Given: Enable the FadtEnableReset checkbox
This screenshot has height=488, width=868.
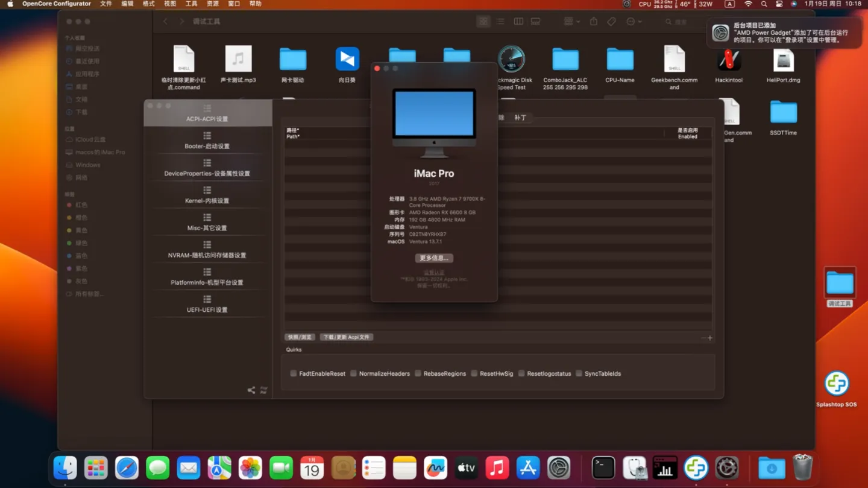Looking at the screenshot, I should [294, 374].
